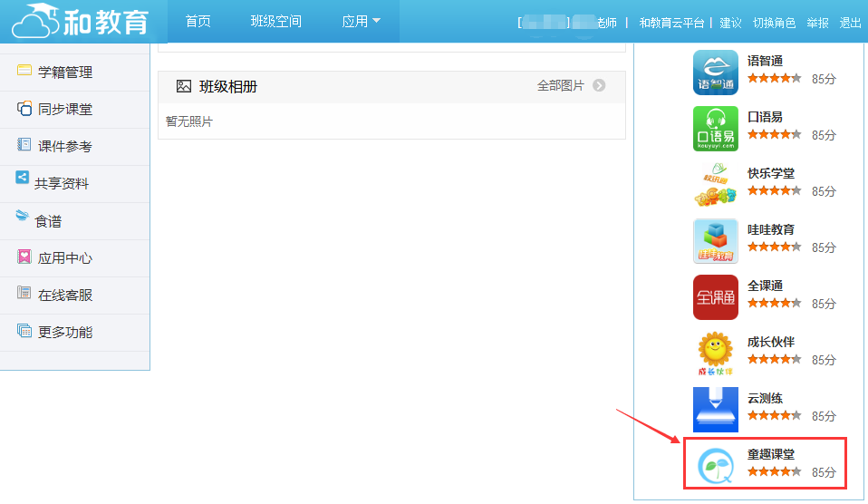Click the arrow next to 全部图片

click(x=599, y=86)
